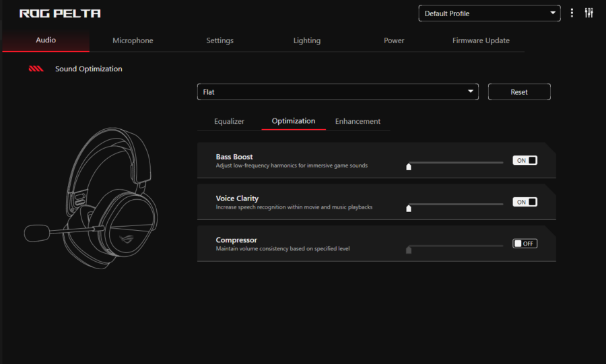Open the mixer sliders icon
The image size is (606, 364).
pyautogui.click(x=588, y=13)
